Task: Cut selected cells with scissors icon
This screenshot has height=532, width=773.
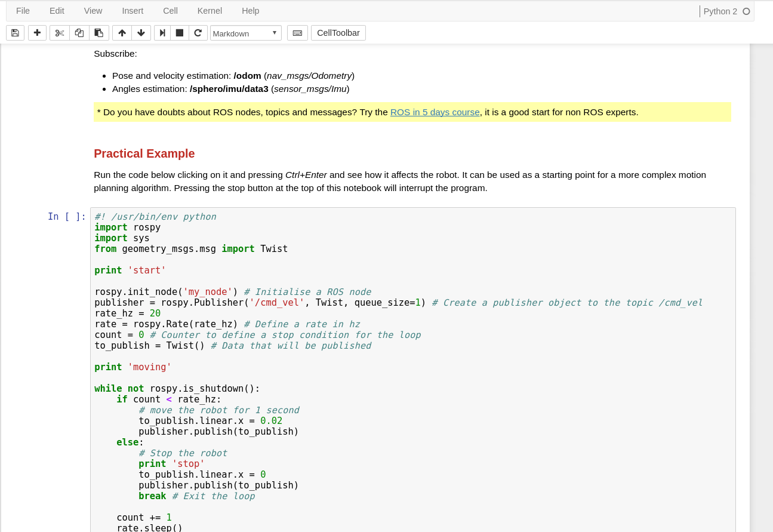Action: [60, 33]
